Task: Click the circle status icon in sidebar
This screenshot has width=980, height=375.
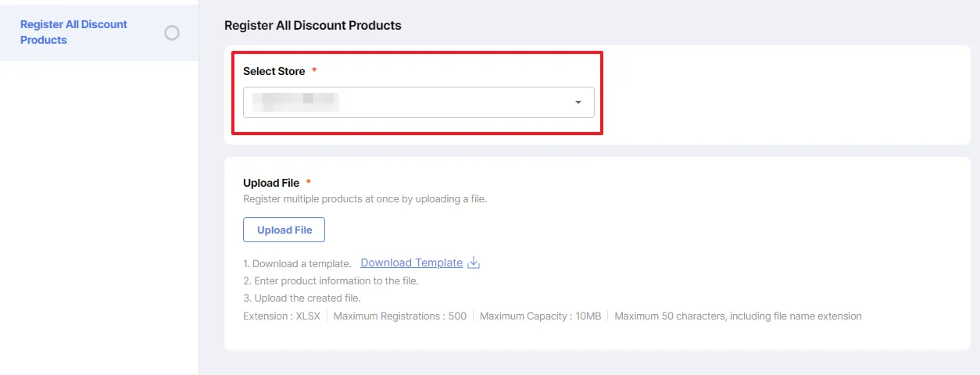Action: click(x=172, y=33)
